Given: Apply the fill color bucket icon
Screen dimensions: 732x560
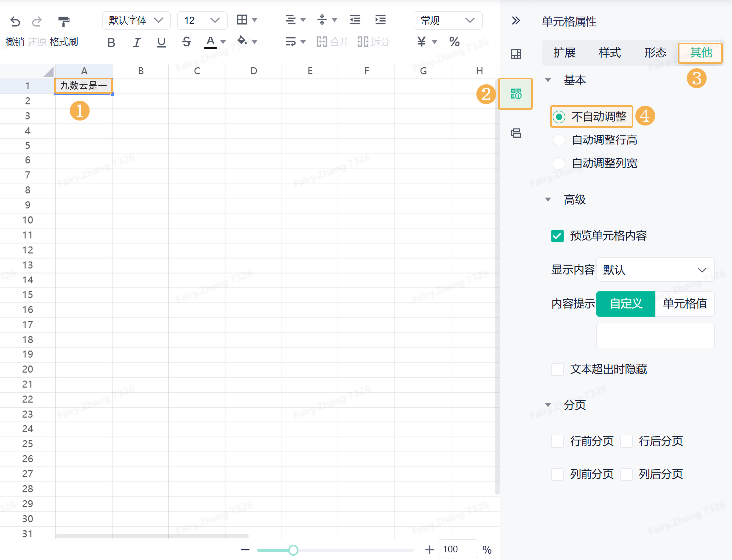Looking at the screenshot, I should click(x=242, y=41).
